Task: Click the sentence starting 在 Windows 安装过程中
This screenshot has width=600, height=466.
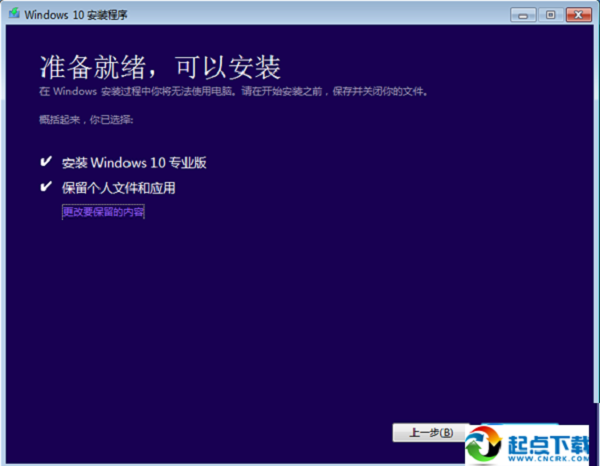Action: point(233,91)
